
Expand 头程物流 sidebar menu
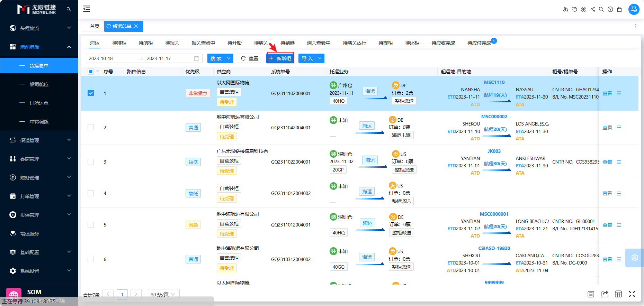[x=39, y=28]
